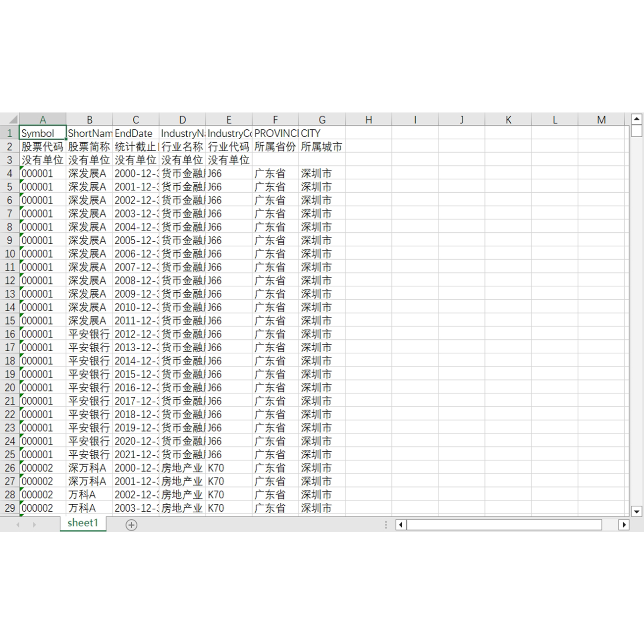Select column A header
Viewport: 644px width, 644px height.
coord(43,120)
